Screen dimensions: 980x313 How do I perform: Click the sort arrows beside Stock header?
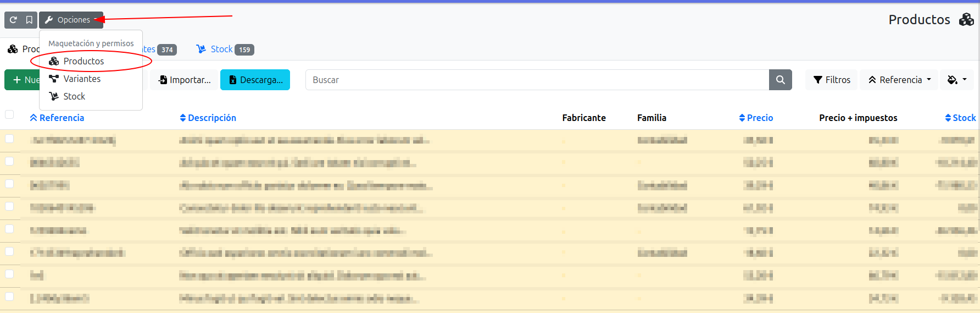coord(948,118)
